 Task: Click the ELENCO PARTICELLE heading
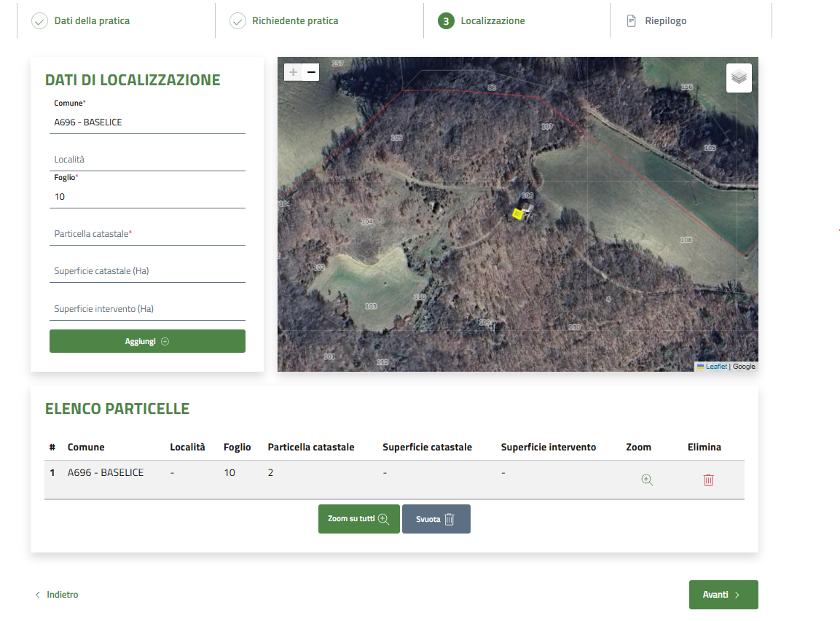[117, 409]
